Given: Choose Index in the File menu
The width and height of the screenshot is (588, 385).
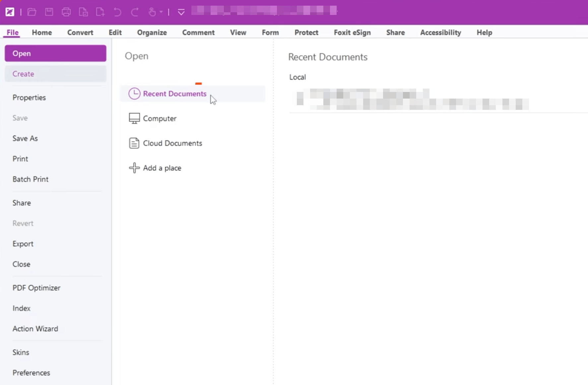Looking at the screenshot, I should tap(22, 308).
